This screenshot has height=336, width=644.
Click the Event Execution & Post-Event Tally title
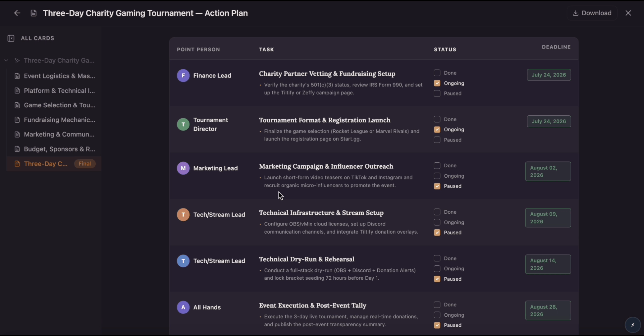(x=313, y=306)
